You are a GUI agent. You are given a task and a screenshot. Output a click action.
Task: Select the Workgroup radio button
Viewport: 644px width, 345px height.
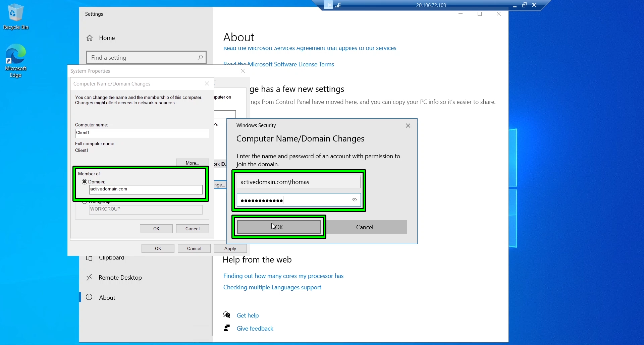(x=84, y=202)
